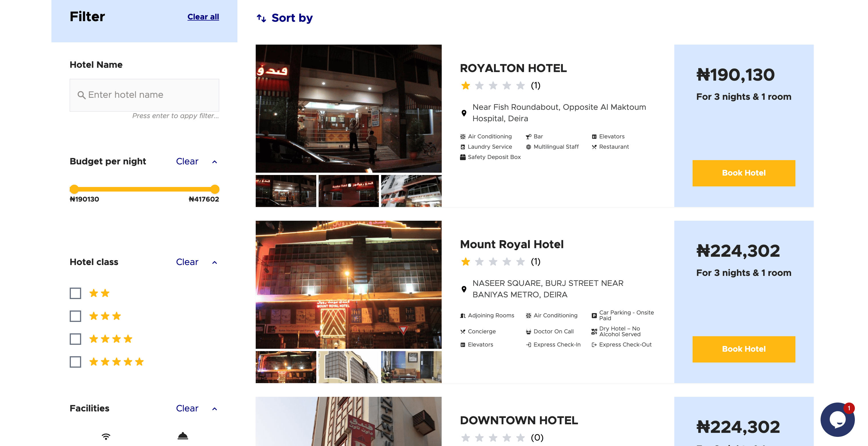This screenshot has width=868, height=446.
Task: Click Clear all filters link
Action: coord(203,17)
